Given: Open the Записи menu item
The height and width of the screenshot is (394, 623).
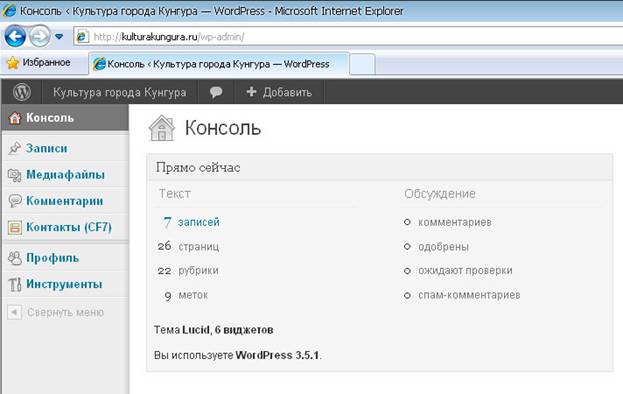Looking at the screenshot, I should point(46,148).
